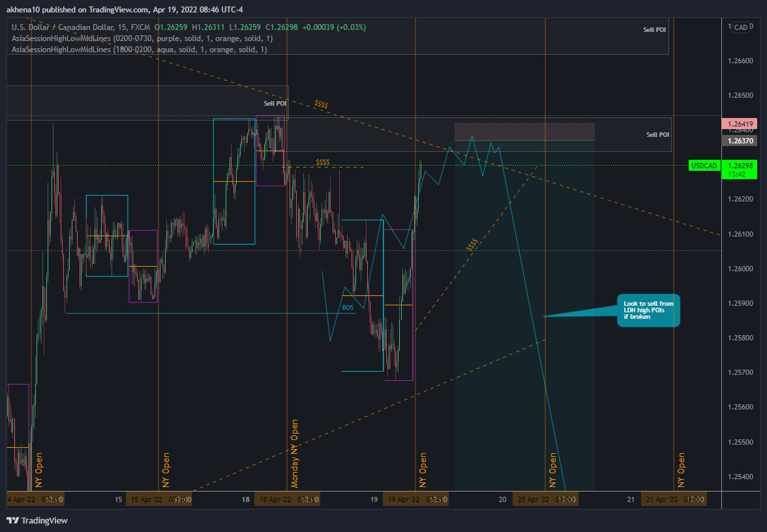This screenshot has height=532, width=767.
Task: Click the 21 Apr '22 date tag on time axis
Action: pos(674,499)
